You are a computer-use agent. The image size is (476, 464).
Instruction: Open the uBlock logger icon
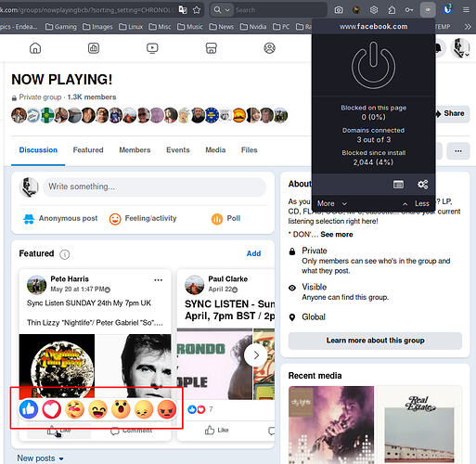398,185
